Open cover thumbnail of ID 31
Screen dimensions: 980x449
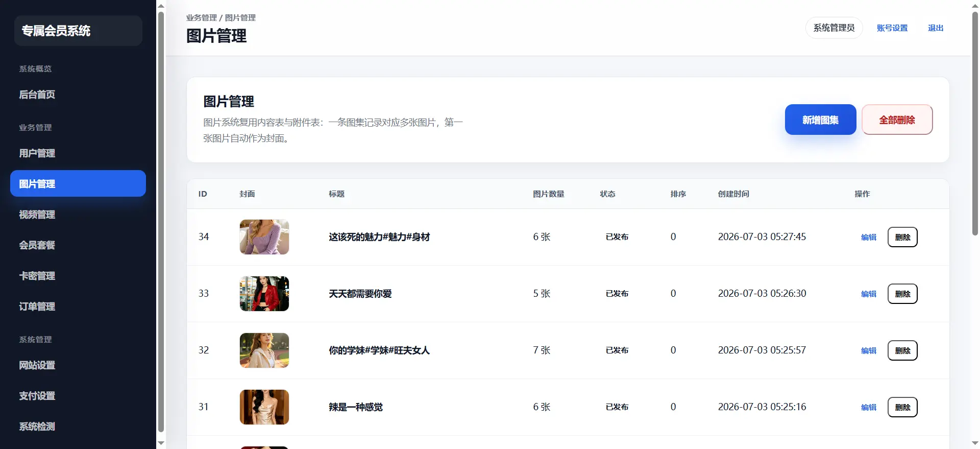tap(264, 407)
